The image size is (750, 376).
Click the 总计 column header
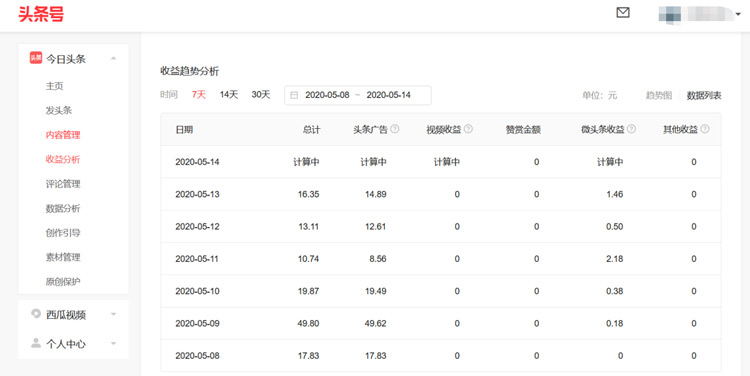(x=311, y=130)
